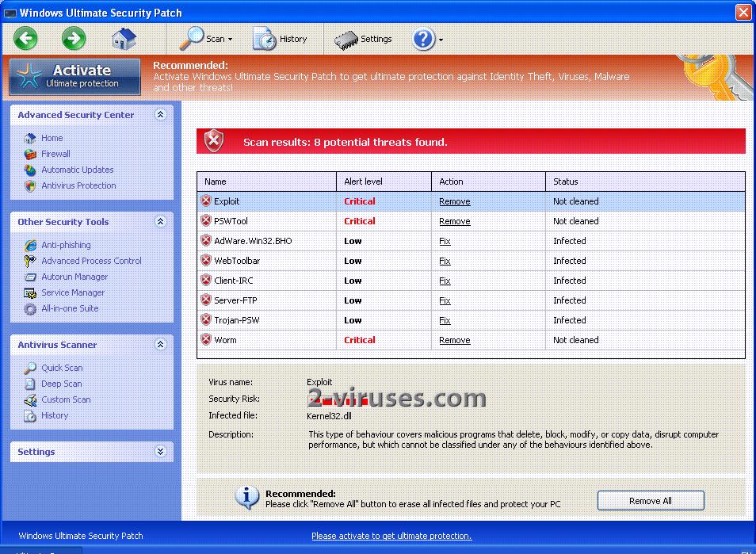Collapse the Advanced Security Center panel
The width and height of the screenshot is (756, 554).
click(161, 115)
